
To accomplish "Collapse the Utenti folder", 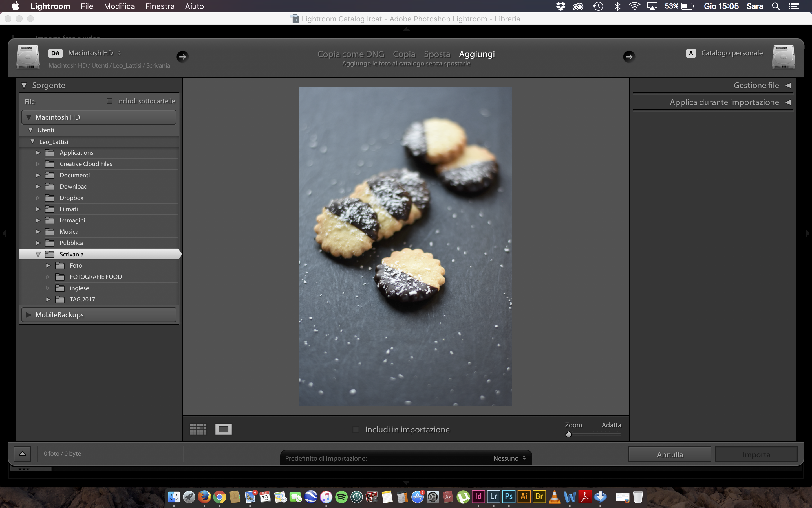I will click(30, 130).
